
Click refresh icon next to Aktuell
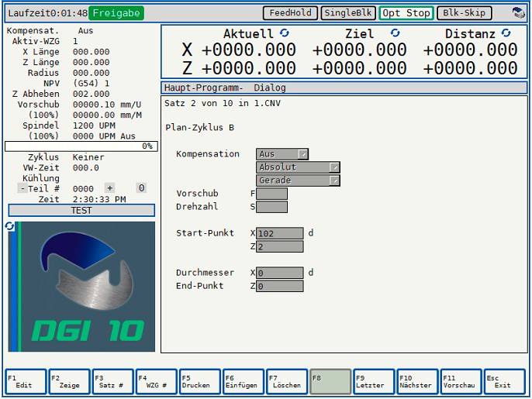tap(285, 33)
